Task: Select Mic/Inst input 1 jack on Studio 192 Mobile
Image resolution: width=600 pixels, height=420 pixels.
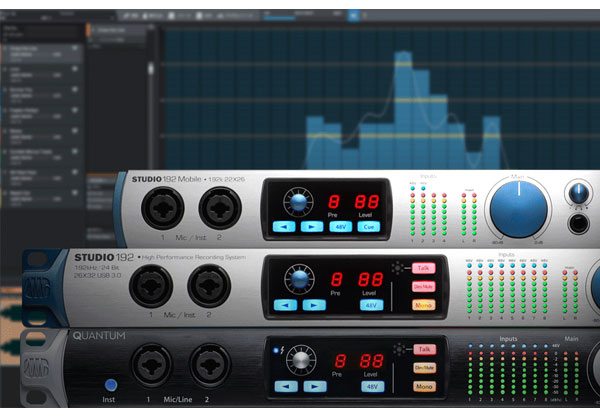Action: click(x=163, y=208)
